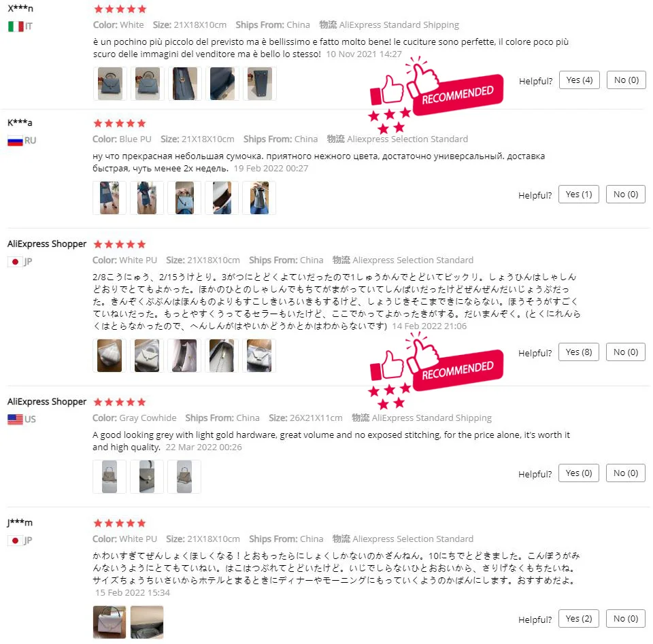Image resolution: width=653 pixels, height=644 pixels.
Task: Open fifth photo in K***a review
Action: [259, 198]
